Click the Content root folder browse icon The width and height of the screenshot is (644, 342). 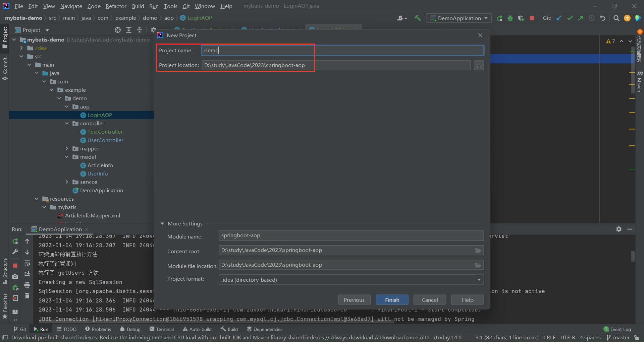(x=478, y=250)
